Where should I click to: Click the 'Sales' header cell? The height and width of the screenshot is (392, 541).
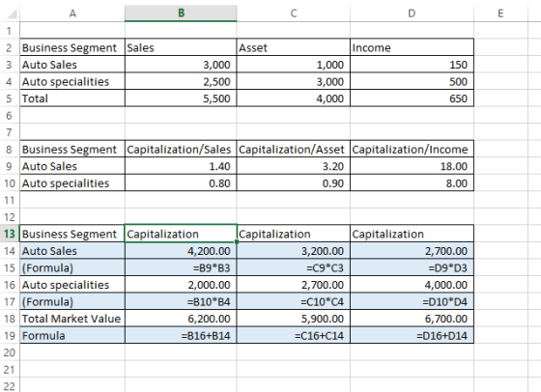(x=181, y=47)
